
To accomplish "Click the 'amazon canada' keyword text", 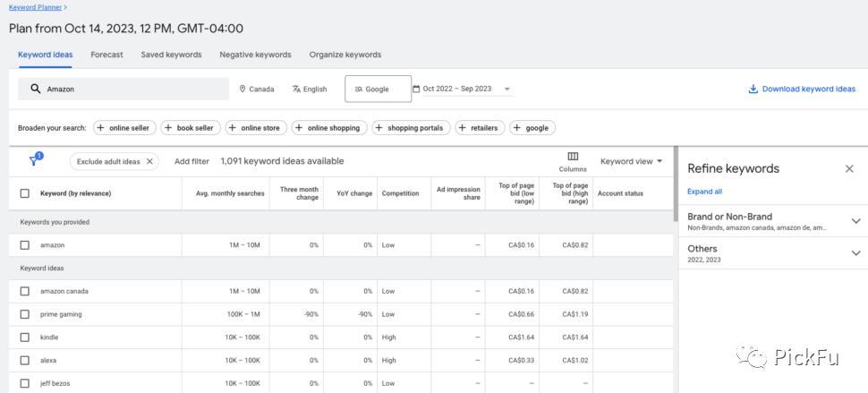I will [64, 291].
